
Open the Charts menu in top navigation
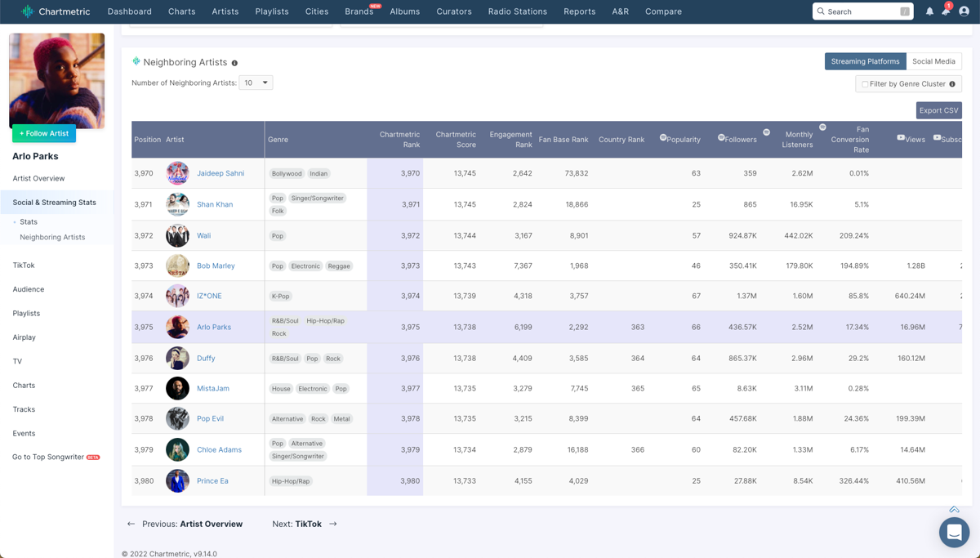pyautogui.click(x=182, y=11)
